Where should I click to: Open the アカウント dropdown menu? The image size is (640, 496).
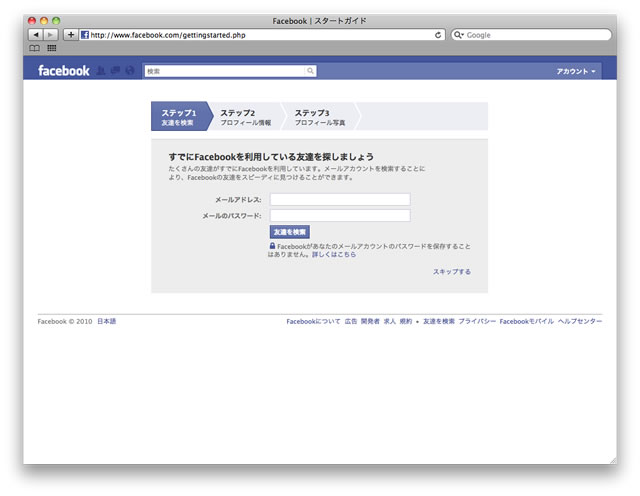pyautogui.click(x=576, y=71)
